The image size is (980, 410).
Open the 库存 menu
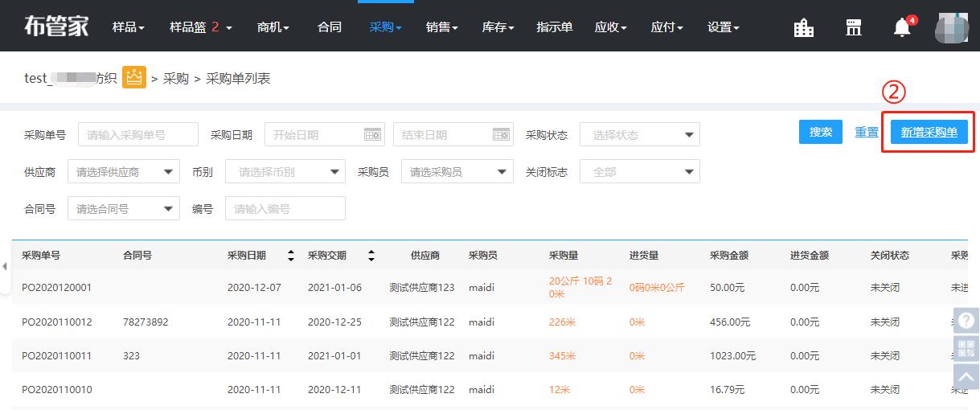[x=498, y=27]
